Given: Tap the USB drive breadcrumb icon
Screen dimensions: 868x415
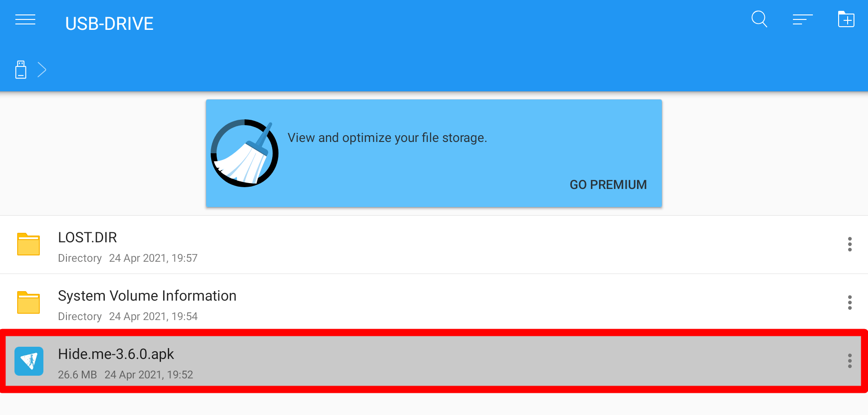Looking at the screenshot, I should (21, 70).
